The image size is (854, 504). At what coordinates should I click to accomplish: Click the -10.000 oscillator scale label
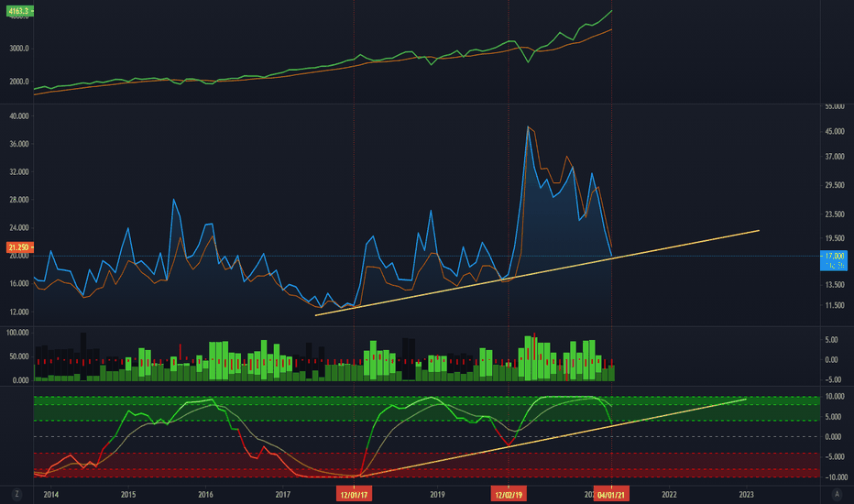(x=835, y=477)
